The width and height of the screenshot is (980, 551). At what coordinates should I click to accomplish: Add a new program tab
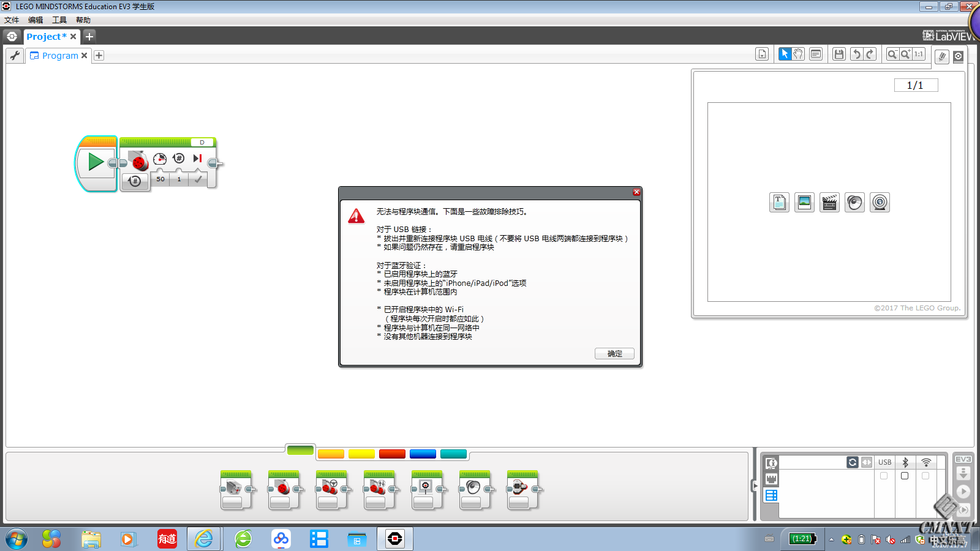(99, 56)
